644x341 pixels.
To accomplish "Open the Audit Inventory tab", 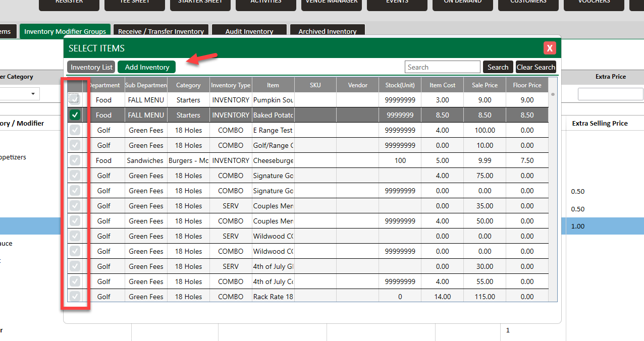I will (249, 31).
